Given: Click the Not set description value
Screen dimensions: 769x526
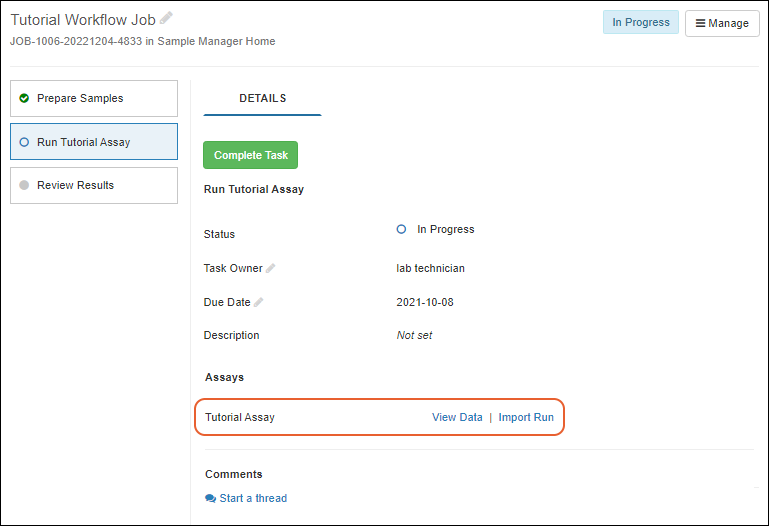Looking at the screenshot, I should [414, 335].
